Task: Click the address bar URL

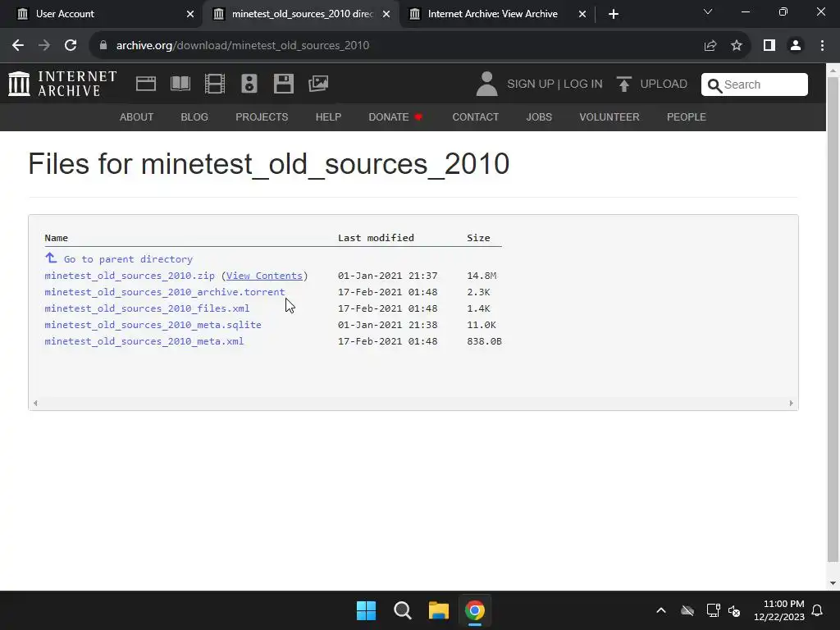Action: (x=243, y=46)
